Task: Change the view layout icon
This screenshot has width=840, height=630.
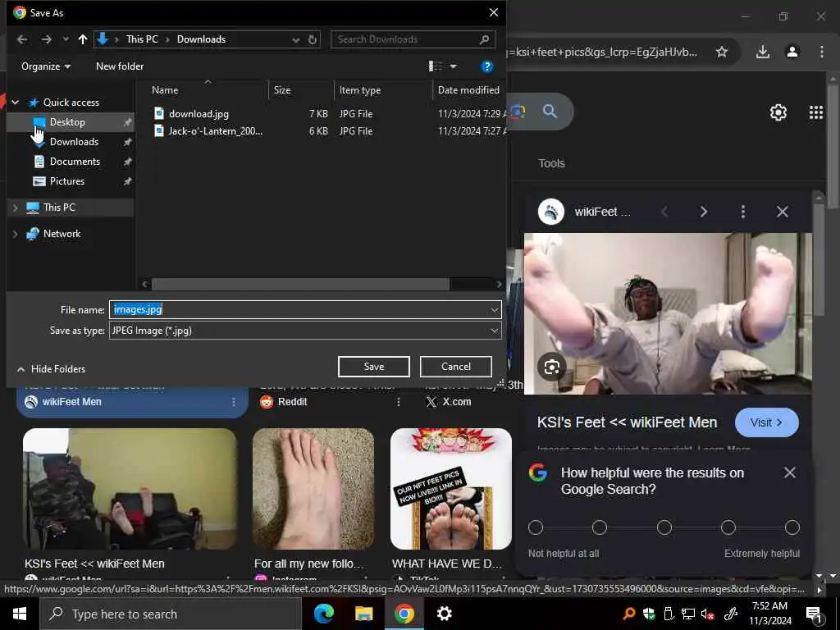Action: (x=435, y=66)
